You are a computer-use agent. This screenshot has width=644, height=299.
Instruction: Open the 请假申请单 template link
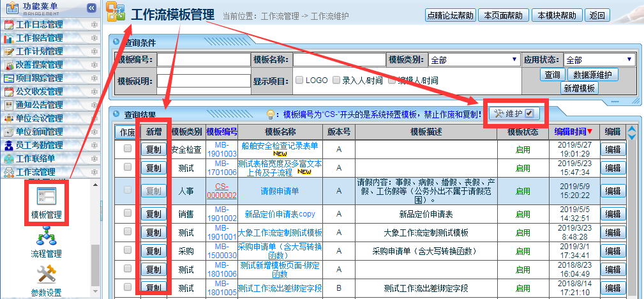[280, 190]
